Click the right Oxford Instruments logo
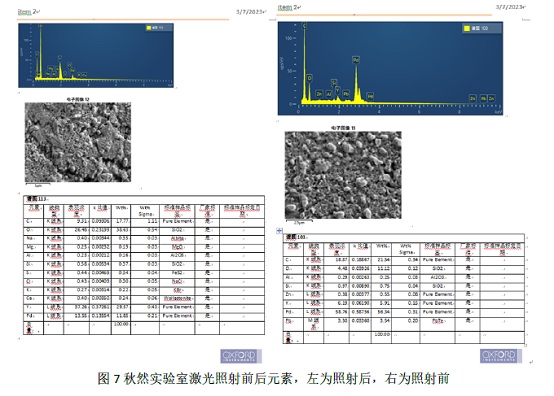 [x=500, y=355]
